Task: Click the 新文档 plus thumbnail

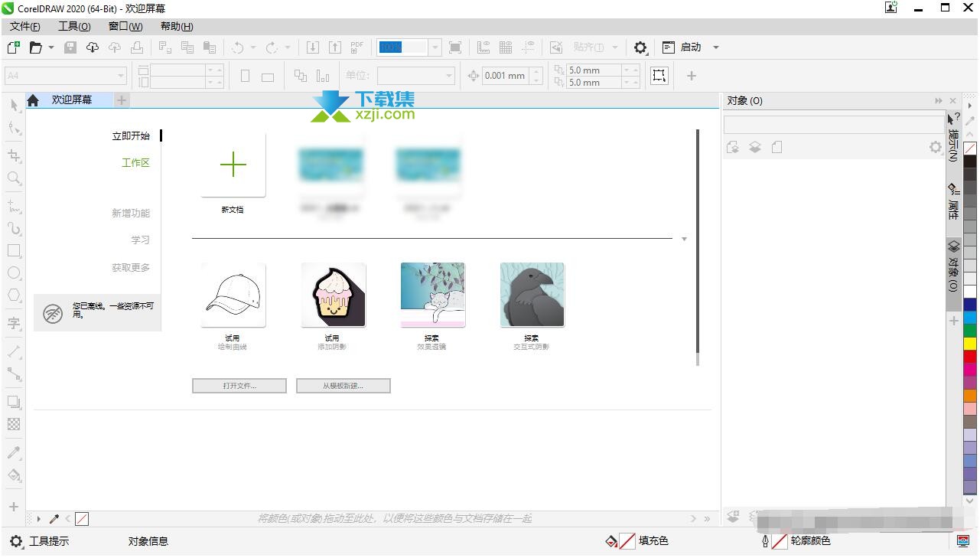Action: point(233,165)
